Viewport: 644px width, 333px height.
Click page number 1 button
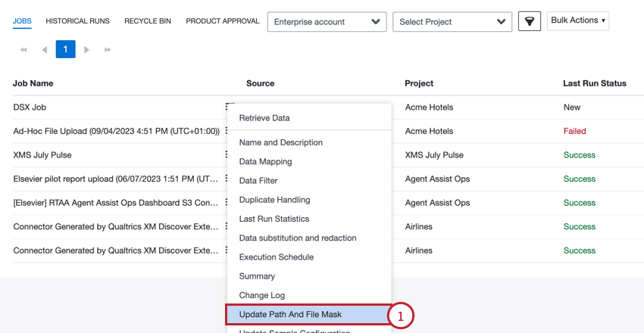click(x=65, y=50)
